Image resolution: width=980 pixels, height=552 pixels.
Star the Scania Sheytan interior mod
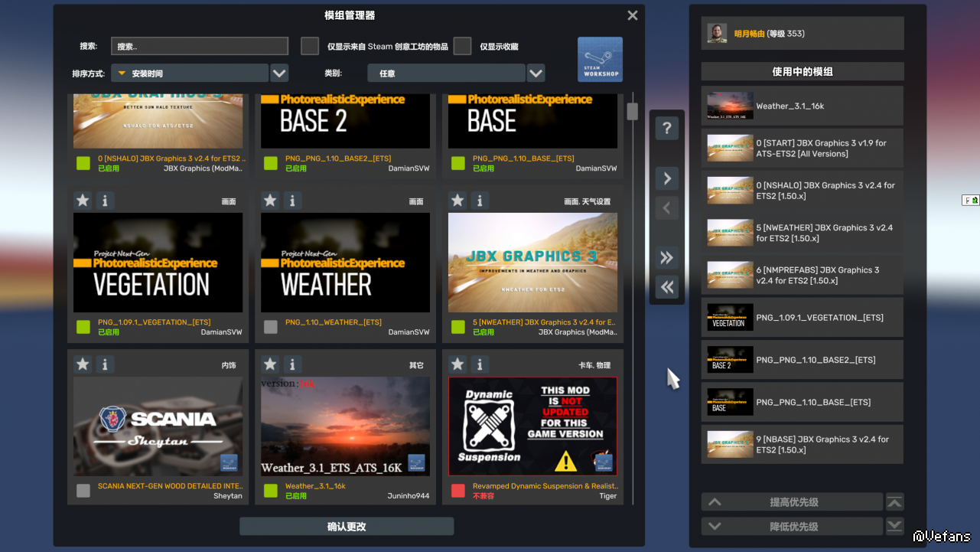pos(83,364)
